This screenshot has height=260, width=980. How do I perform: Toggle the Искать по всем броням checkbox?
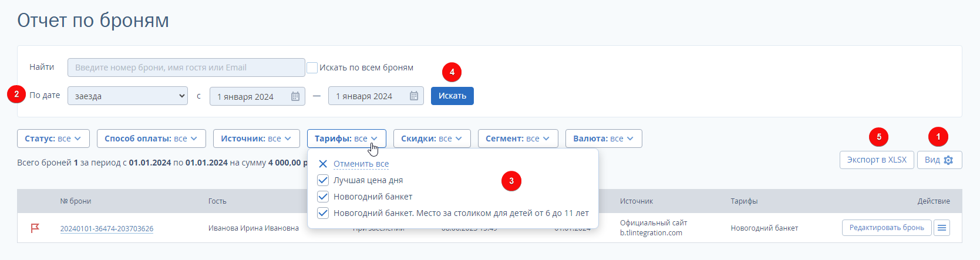click(x=312, y=68)
